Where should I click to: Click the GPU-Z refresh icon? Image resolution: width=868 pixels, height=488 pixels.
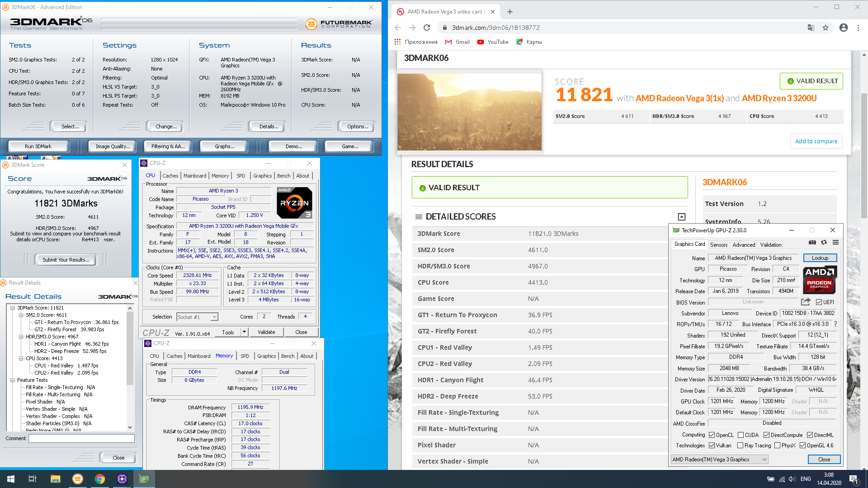click(x=824, y=243)
